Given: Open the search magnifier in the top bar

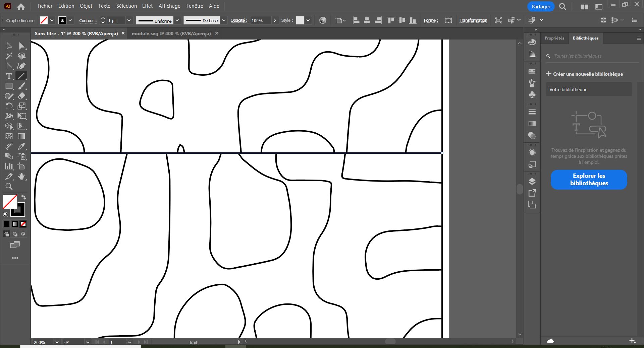Looking at the screenshot, I should pos(562,7).
